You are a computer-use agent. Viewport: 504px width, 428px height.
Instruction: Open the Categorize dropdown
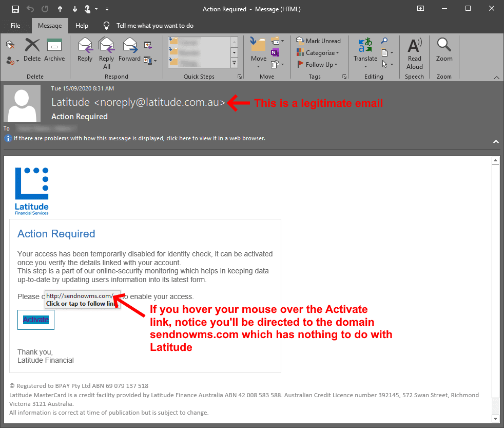coord(318,53)
